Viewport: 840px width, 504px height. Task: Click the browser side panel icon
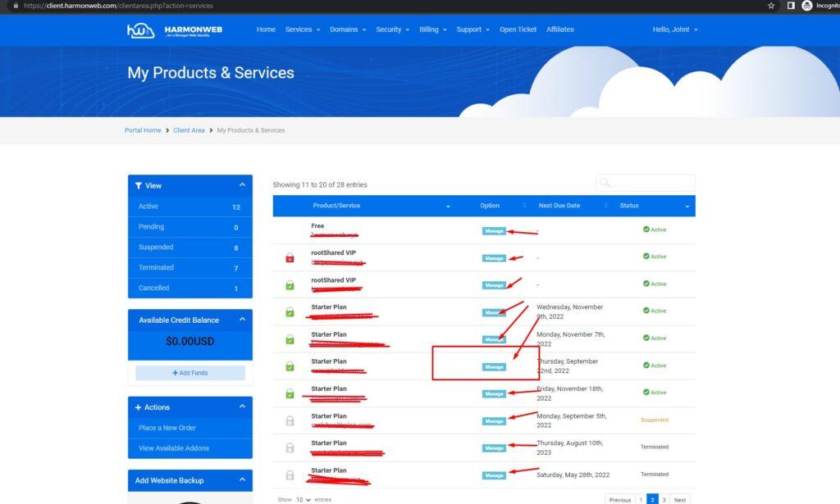[x=791, y=6]
